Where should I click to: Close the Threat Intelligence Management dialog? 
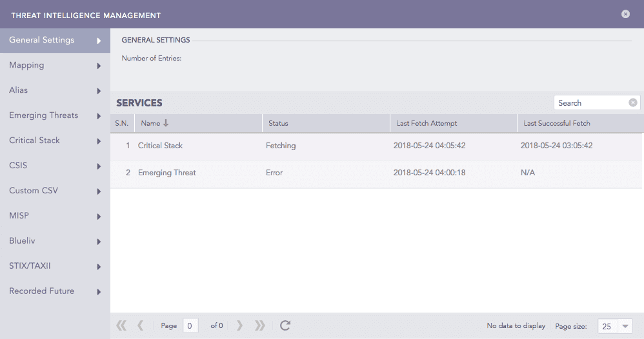(x=625, y=14)
